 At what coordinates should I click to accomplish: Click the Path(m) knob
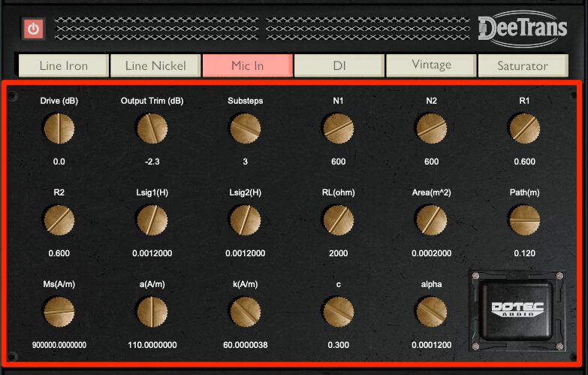pos(523,219)
